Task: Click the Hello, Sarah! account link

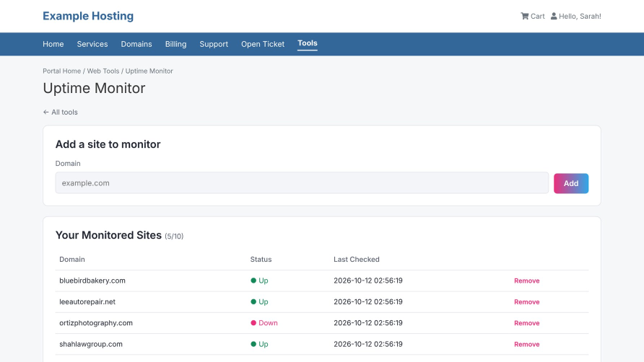Action: pos(576,16)
